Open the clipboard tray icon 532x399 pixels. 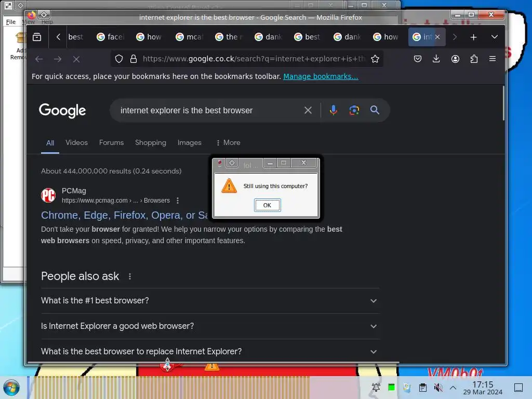pyautogui.click(x=423, y=388)
